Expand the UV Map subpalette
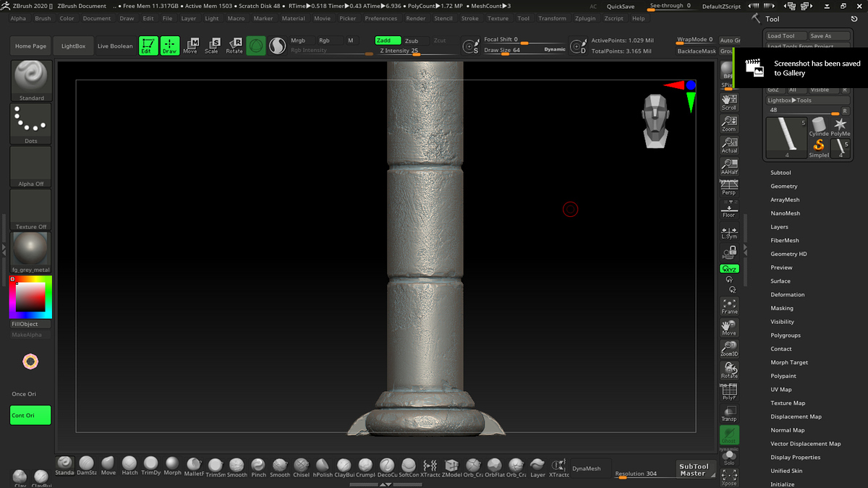This screenshot has height=488, width=868. click(781, 390)
